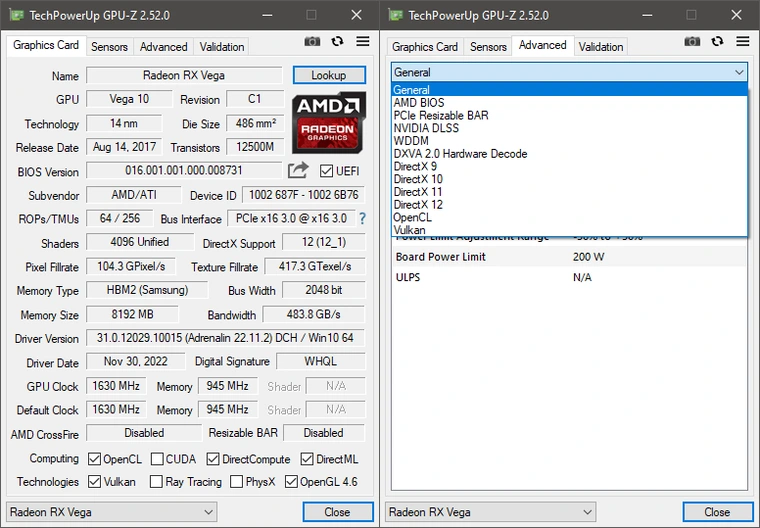Click the BIOS Version field
The width and height of the screenshot is (760, 528).
click(x=184, y=171)
